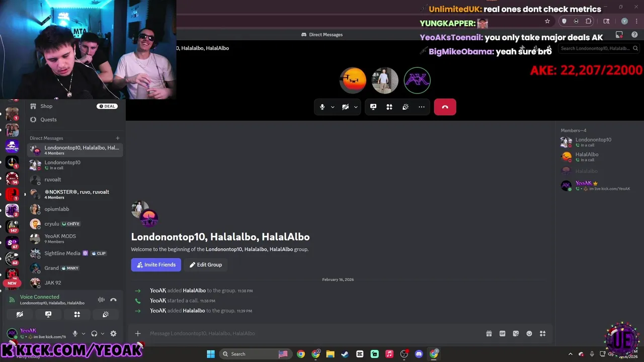Open Discord help question icon
Screen dimensions: 644x362
pyautogui.click(x=634, y=35)
